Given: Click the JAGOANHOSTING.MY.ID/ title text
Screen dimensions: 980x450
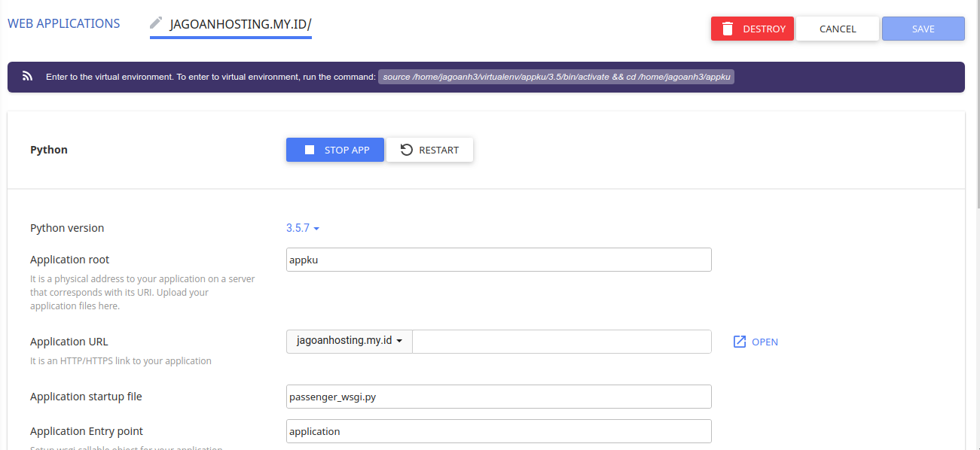Looking at the screenshot, I should tap(240, 24).
